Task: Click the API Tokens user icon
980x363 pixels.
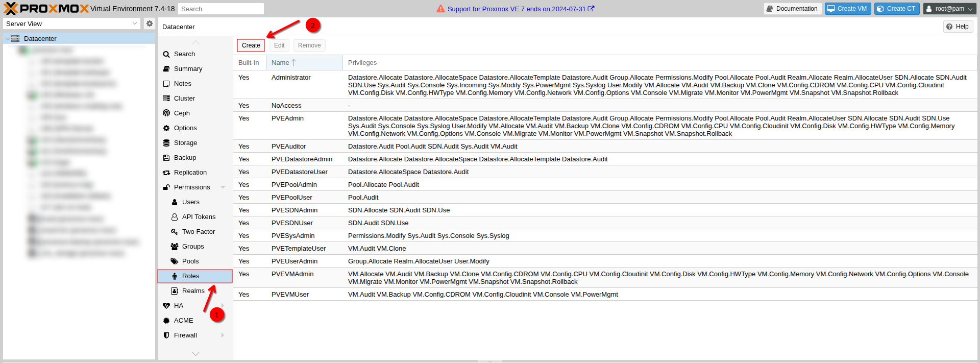Action: 175,217
